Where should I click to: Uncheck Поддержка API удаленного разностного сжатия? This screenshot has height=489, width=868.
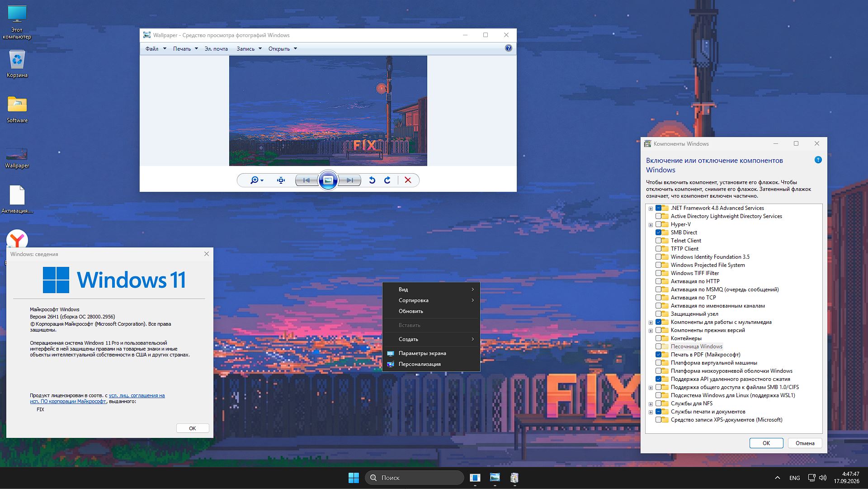pos(658,379)
